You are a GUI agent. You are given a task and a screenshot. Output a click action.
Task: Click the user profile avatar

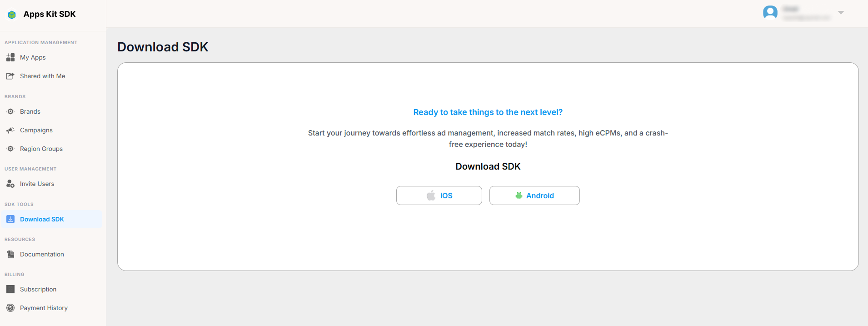[770, 12]
